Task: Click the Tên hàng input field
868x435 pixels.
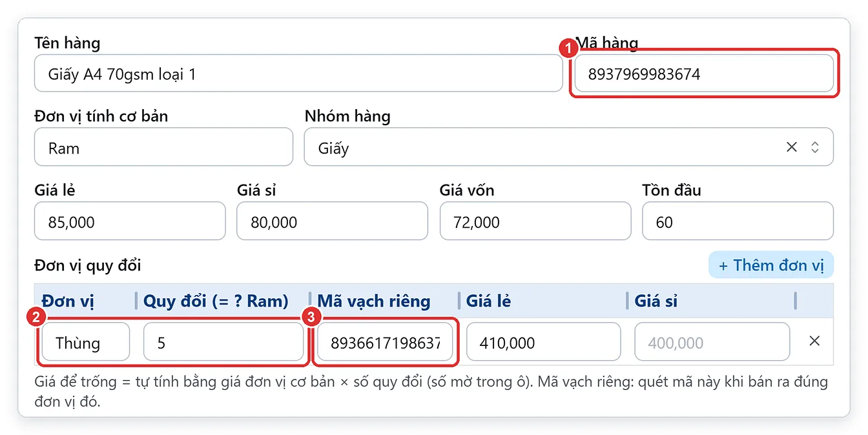Action: 298,73
